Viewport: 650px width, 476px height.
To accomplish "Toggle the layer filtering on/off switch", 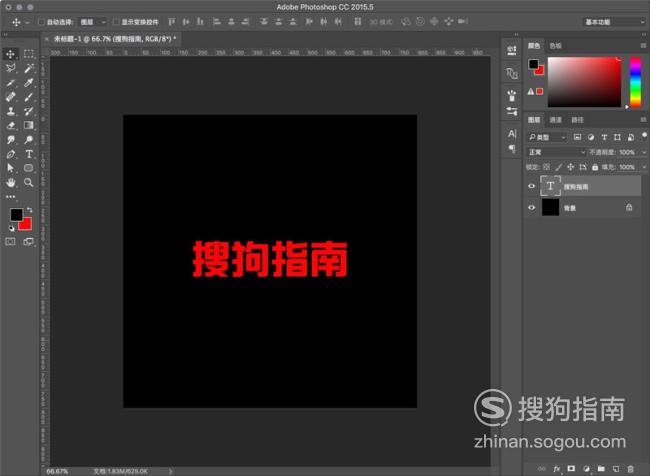I will [644, 136].
